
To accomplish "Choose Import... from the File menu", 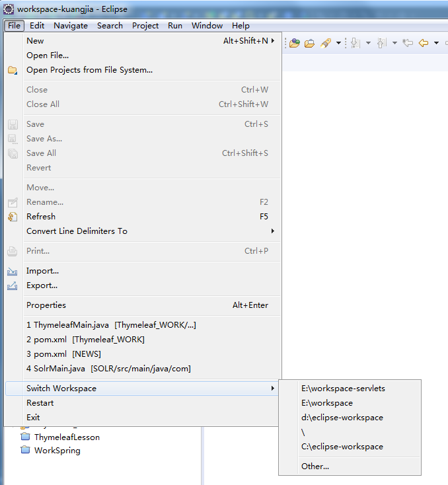I will coord(143,271).
